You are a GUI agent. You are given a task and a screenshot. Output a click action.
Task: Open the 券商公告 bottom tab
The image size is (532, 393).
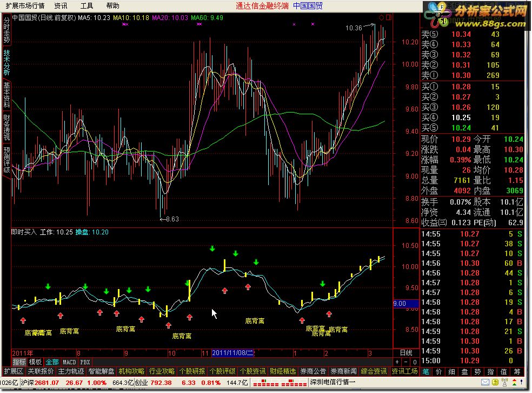pyautogui.click(x=313, y=371)
